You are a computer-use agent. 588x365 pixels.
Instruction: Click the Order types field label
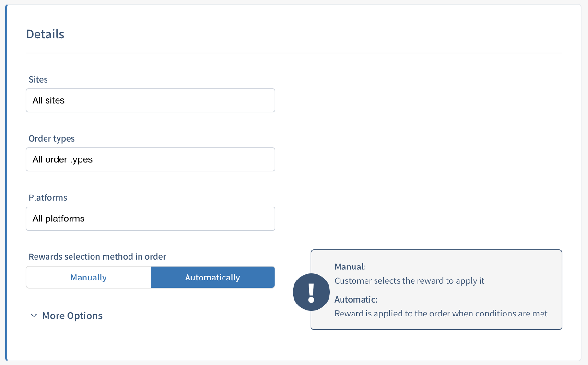[x=52, y=138]
